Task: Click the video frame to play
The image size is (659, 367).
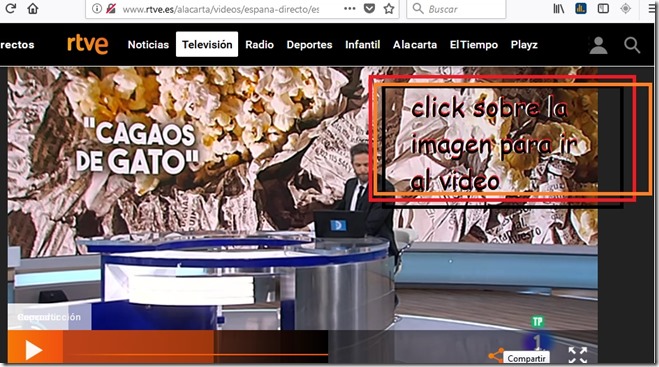Action: 303,214
